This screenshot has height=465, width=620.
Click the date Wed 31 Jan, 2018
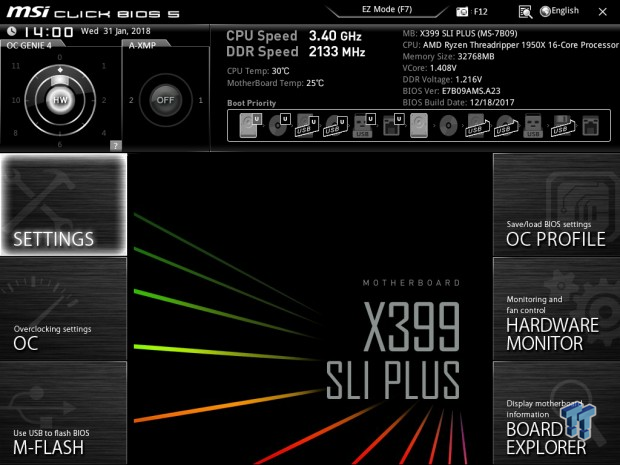pyautogui.click(x=115, y=31)
